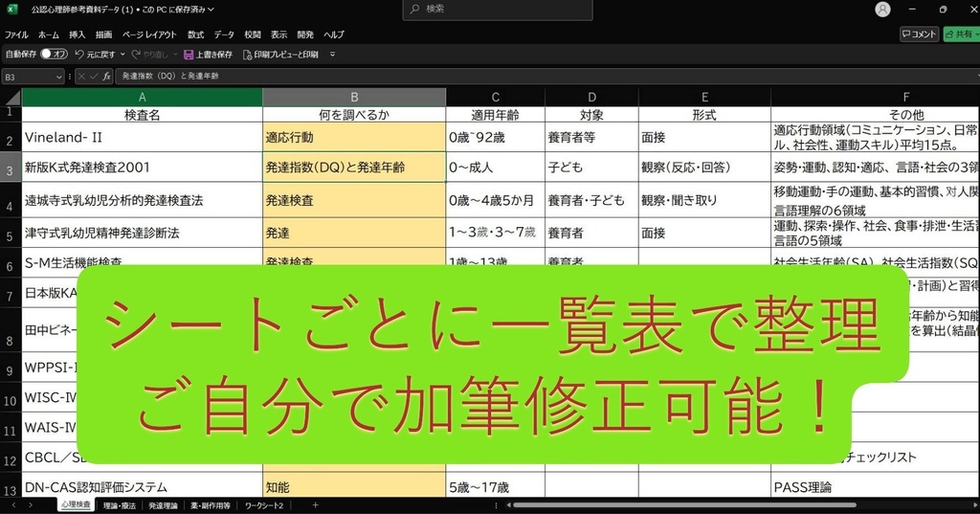Open the Name Box dropdown arrow
The height and width of the screenshot is (514, 980).
58,77
